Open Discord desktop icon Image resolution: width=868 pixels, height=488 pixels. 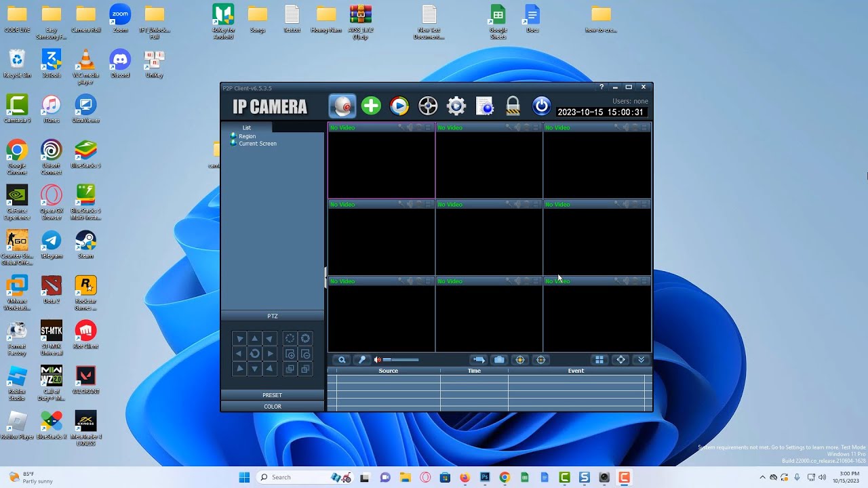click(120, 64)
